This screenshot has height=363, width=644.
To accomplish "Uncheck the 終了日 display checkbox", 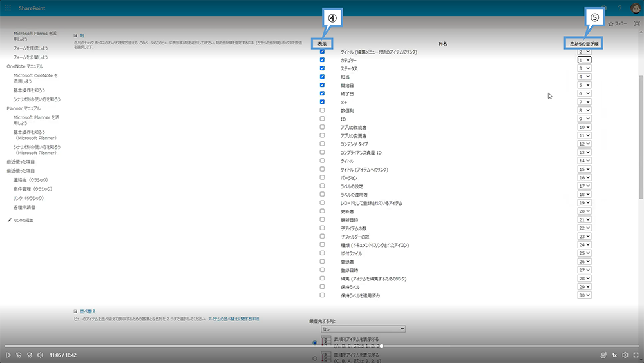I will tap(322, 93).
